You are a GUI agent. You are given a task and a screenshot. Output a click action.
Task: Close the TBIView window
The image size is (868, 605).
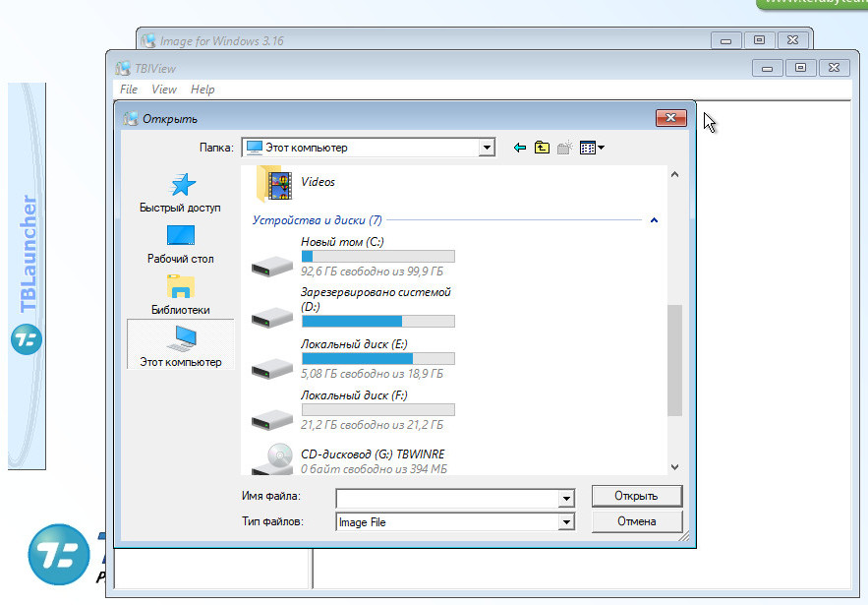pos(834,68)
